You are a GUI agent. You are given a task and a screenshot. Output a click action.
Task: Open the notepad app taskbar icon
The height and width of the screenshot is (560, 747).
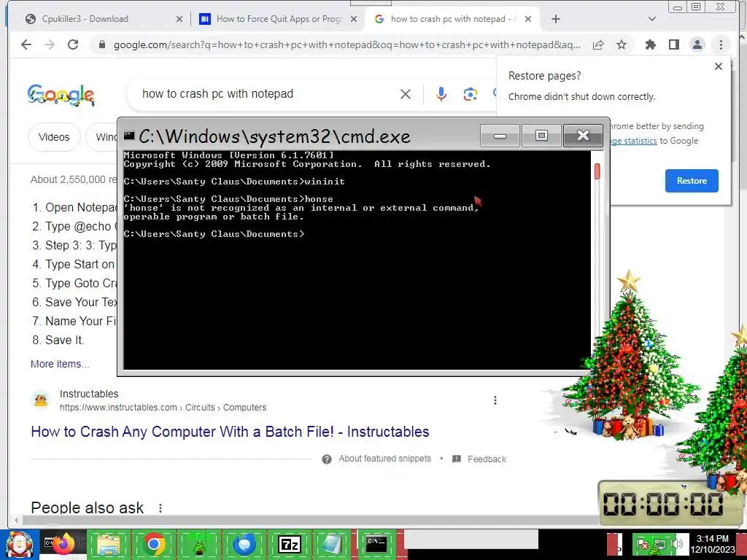pyautogui.click(x=332, y=544)
